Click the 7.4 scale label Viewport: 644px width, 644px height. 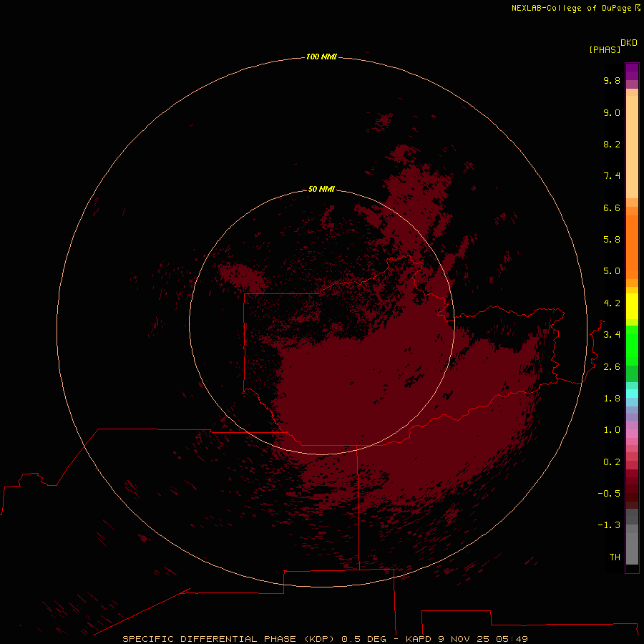coord(612,176)
